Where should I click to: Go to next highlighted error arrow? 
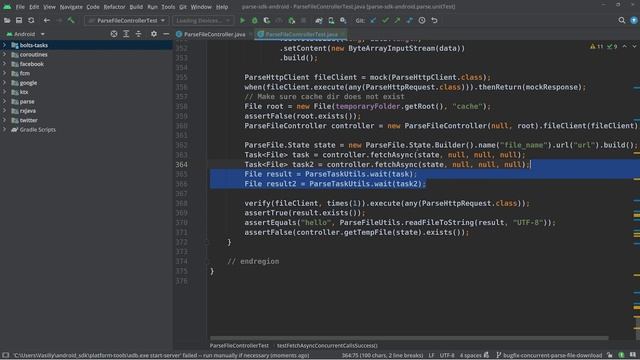click(x=634, y=47)
